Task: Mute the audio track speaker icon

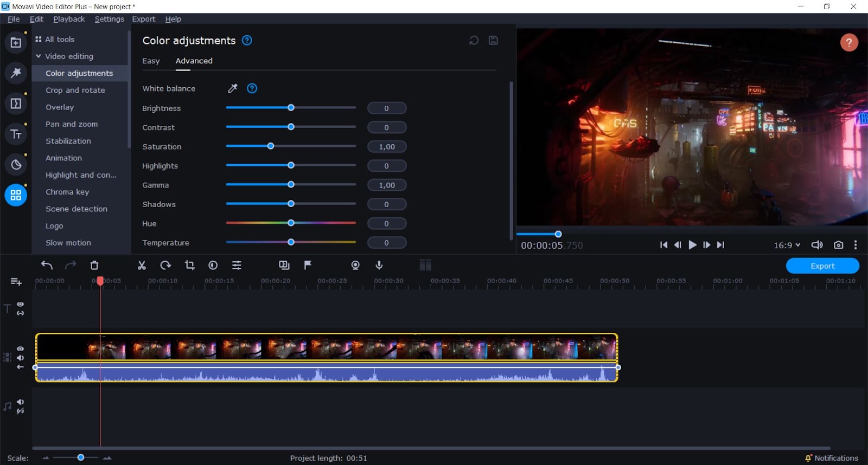Action: point(20,402)
